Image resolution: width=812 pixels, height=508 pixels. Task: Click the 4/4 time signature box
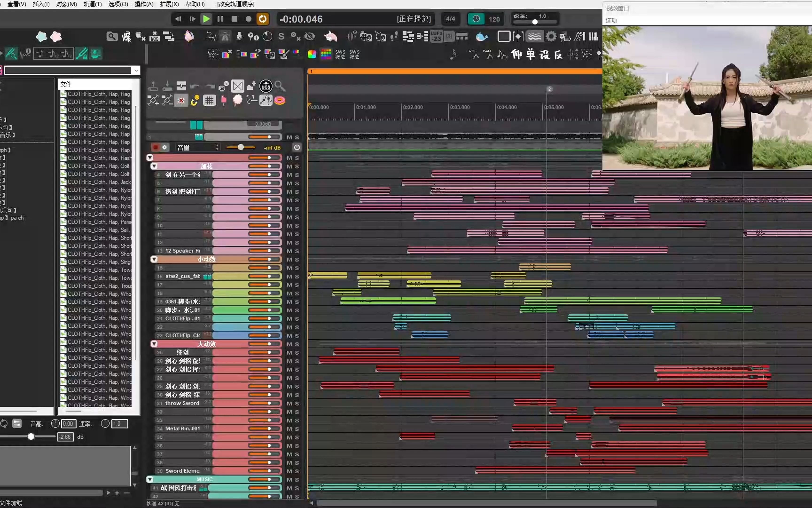[x=450, y=19]
